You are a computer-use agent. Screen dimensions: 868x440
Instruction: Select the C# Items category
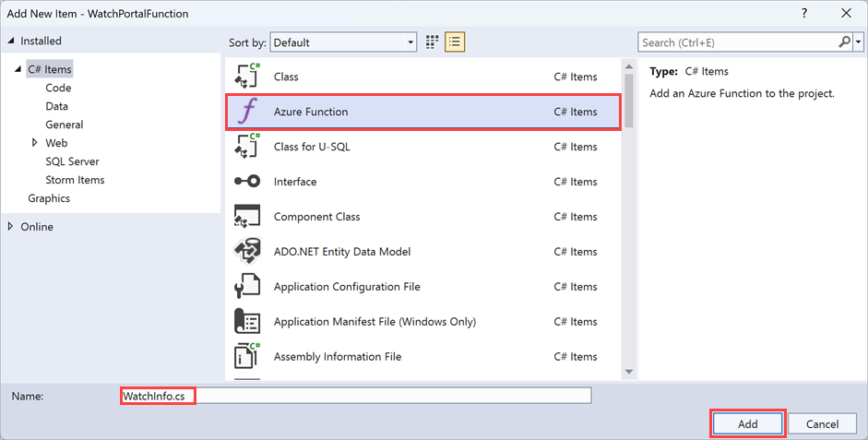coord(49,69)
